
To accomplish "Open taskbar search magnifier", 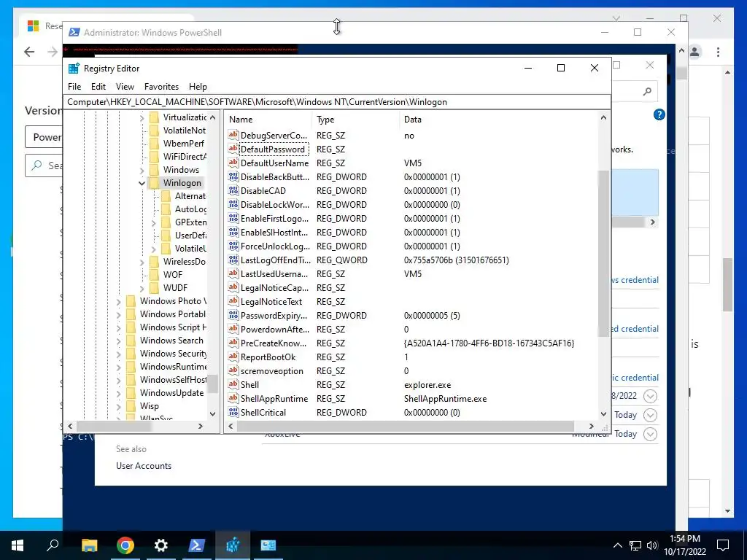I will [53, 545].
